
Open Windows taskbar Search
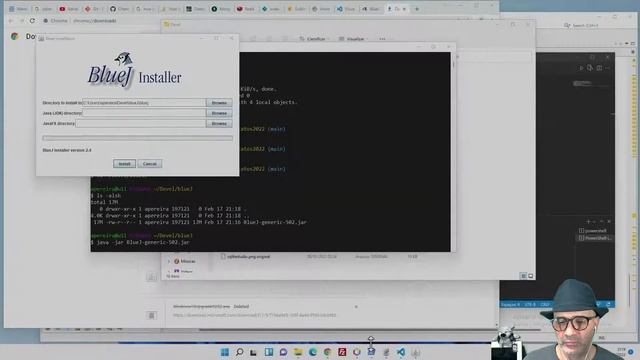tap(240, 352)
